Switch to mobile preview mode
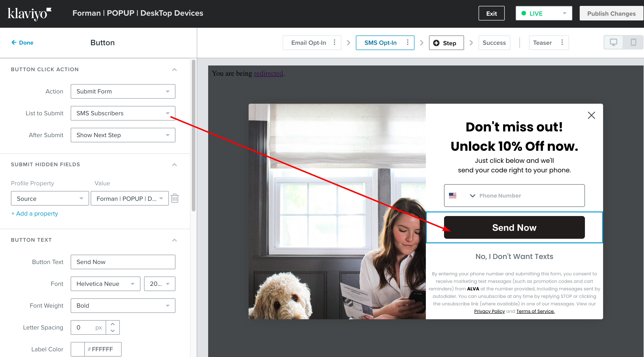Screen dimensions: 644x357 pyautogui.click(x=633, y=43)
